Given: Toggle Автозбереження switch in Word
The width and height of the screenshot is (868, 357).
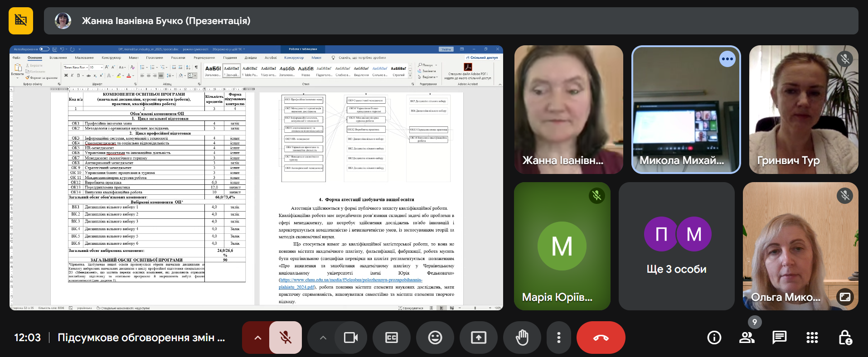Looking at the screenshot, I should (44, 49).
